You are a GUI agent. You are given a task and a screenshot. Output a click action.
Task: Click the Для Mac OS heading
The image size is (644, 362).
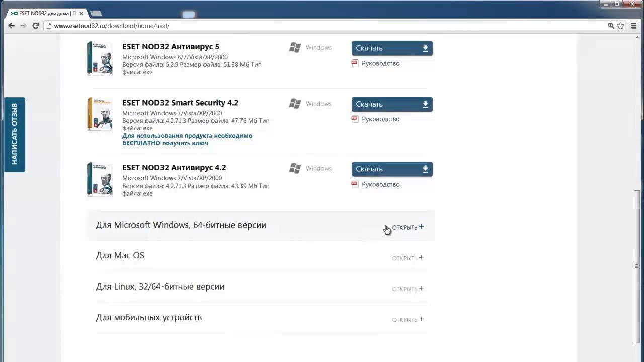pyautogui.click(x=120, y=255)
